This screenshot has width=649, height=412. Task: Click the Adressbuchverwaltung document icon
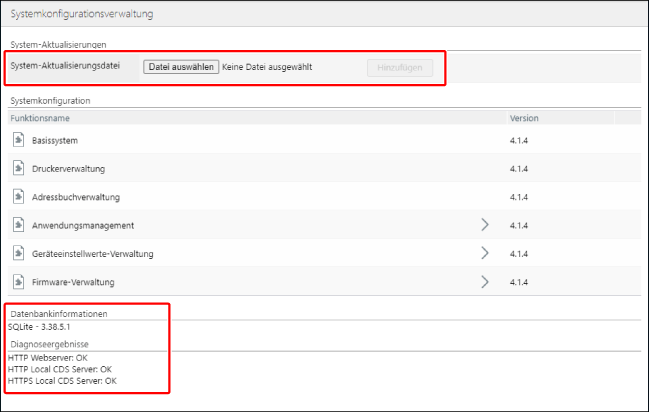point(19,197)
